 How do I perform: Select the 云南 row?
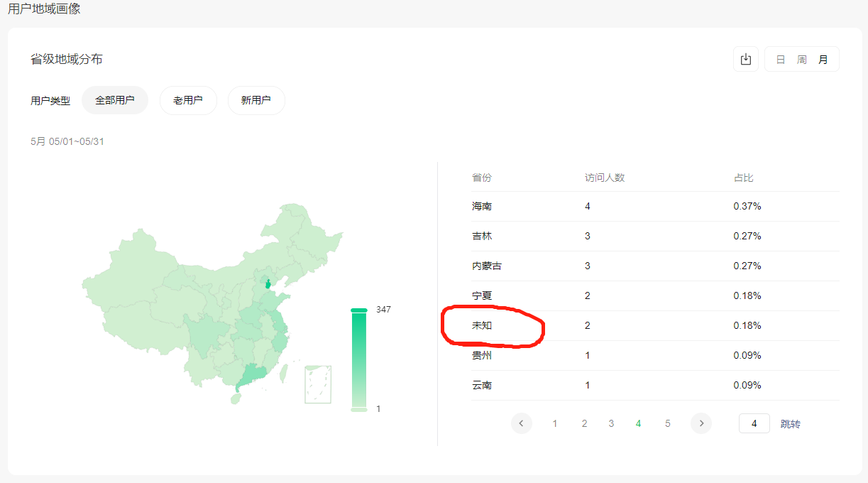point(655,385)
